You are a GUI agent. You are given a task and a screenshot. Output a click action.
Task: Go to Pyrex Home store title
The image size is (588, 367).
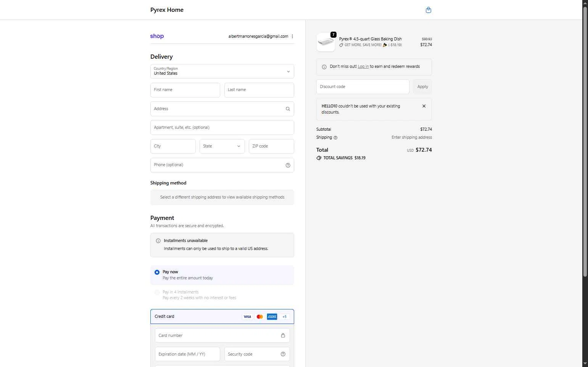(167, 10)
